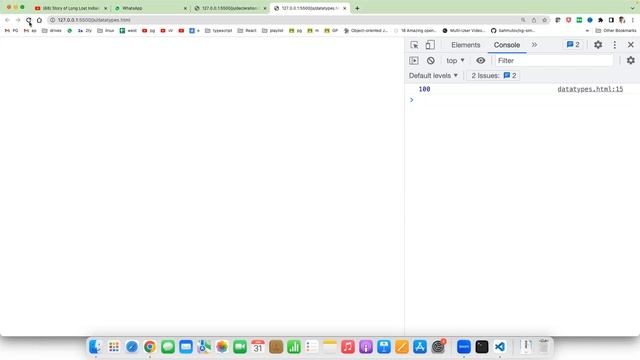Open the console settings gear beside Filter
The height and width of the screenshot is (360, 640).
tap(631, 60)
